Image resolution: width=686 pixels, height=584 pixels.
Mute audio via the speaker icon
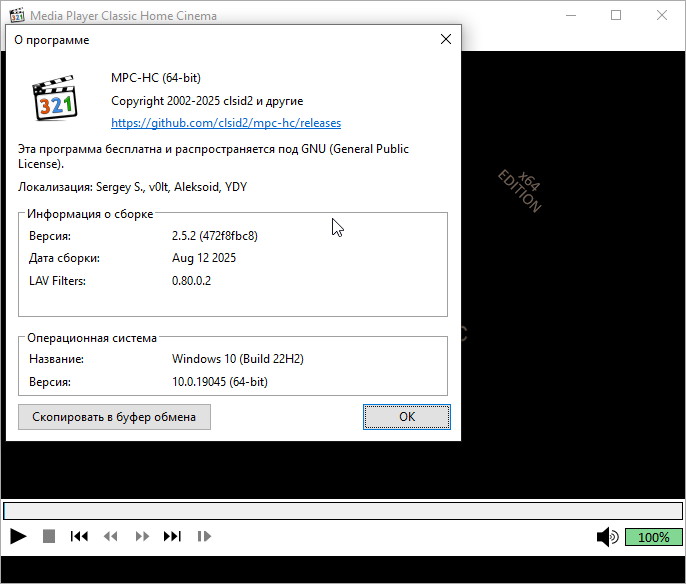pyautogui.click(x=607, y=537)
